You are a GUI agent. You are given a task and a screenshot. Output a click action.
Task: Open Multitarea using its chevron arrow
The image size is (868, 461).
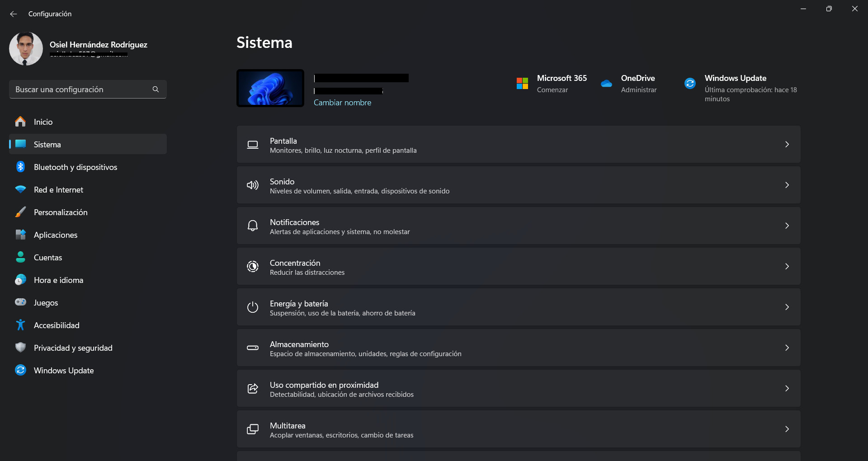787,429
